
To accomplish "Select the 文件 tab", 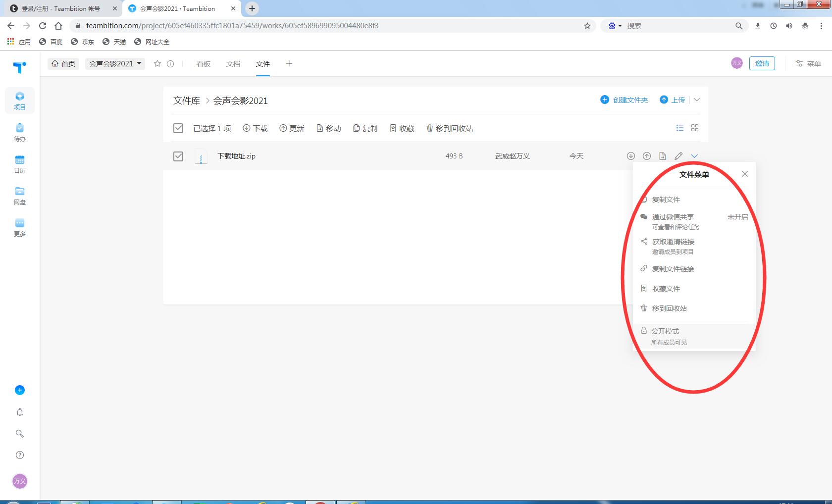I will [x=263, y=63].
